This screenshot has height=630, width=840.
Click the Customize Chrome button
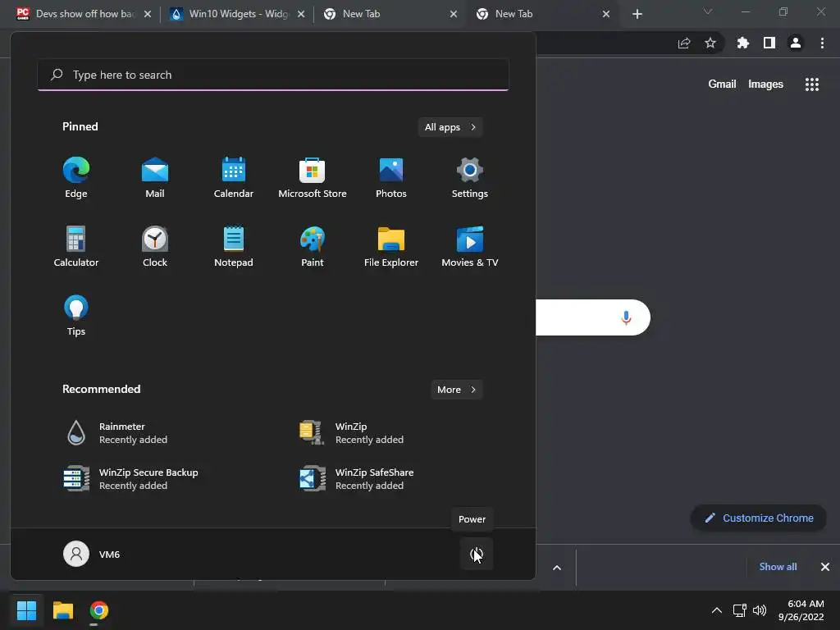[x=759, y=518]
